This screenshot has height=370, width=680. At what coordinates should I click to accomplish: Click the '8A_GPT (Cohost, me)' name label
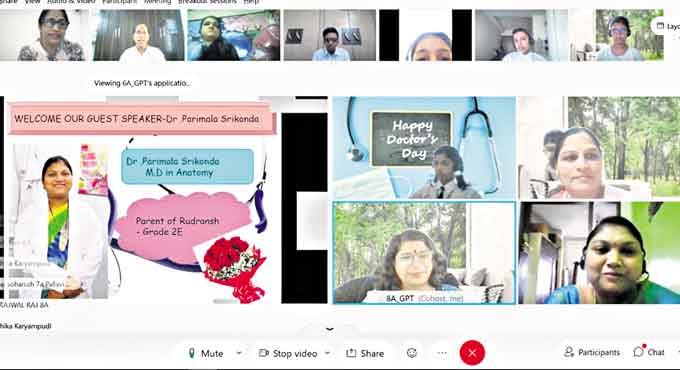point(425,298)
